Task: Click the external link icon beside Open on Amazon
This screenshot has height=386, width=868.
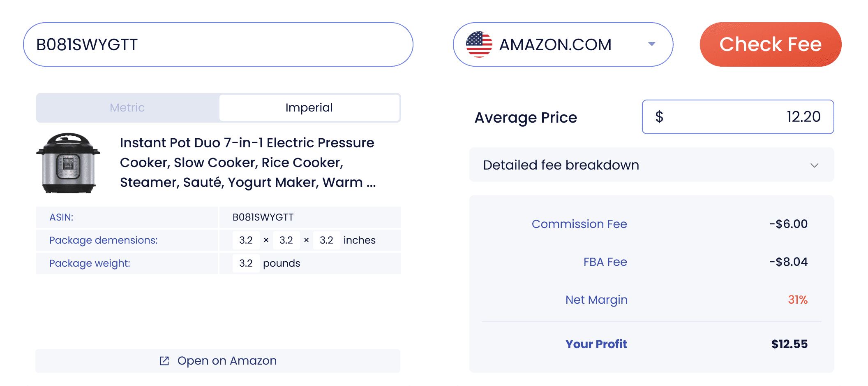Action: (x=164, y=360)
